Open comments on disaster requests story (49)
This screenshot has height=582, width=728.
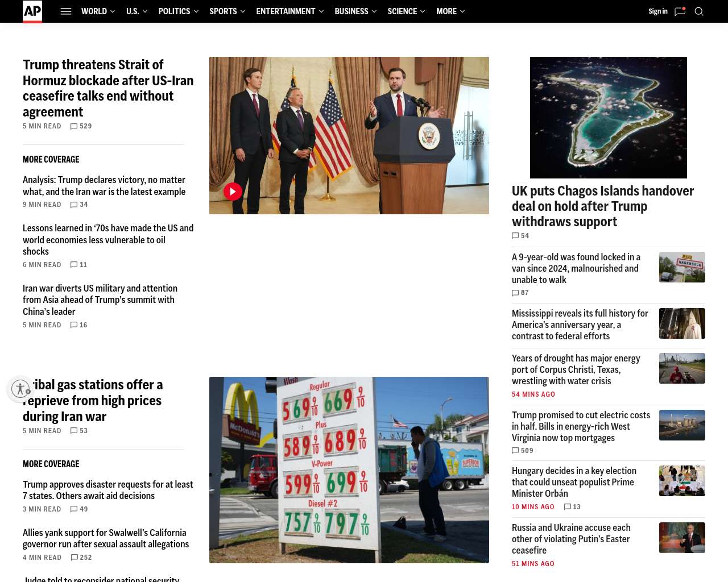point(79,509)
